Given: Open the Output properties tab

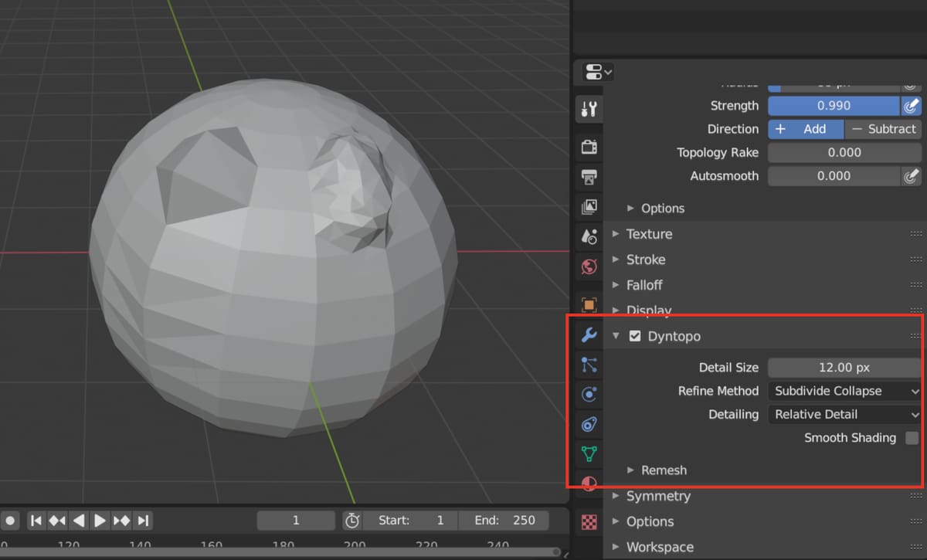Looking at the screenshot, I should (x=589, y=177).
